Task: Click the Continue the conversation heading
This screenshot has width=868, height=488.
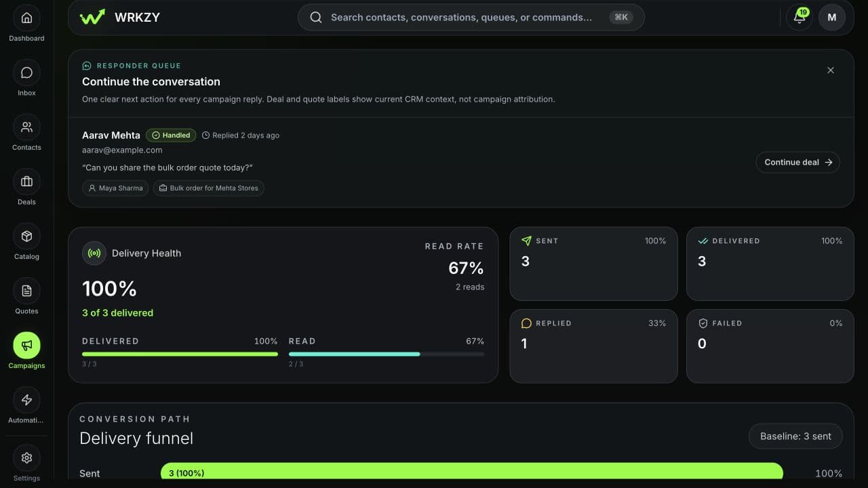Action: (151, 81)
